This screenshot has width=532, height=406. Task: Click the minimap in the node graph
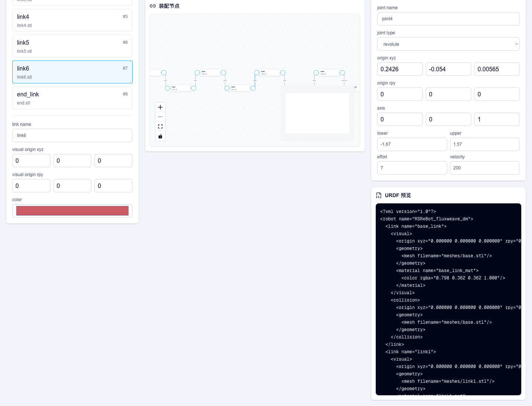pos(317,113)
